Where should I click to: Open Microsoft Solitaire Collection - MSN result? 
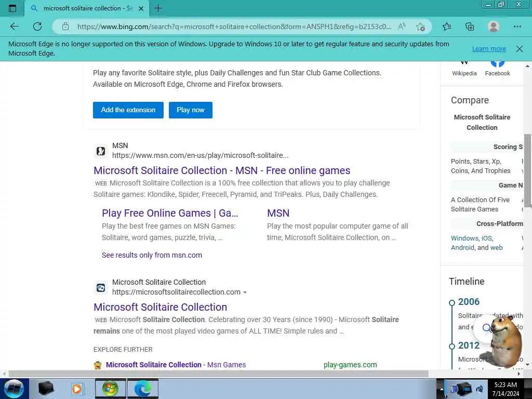(x=222, y=170)
